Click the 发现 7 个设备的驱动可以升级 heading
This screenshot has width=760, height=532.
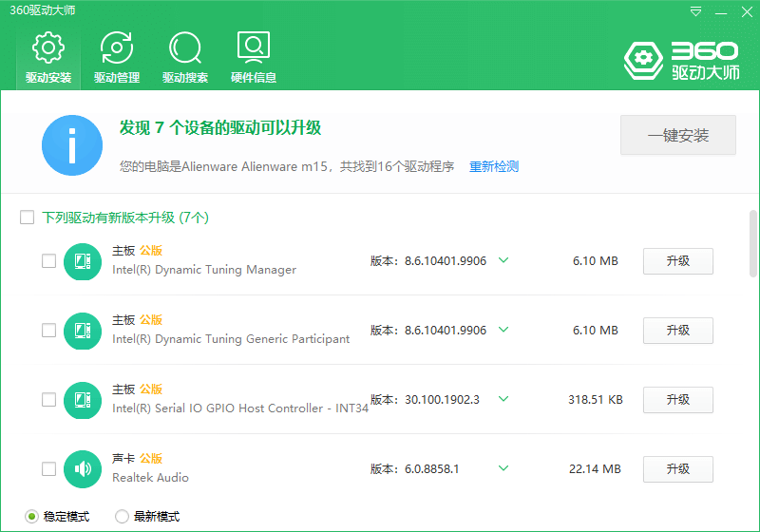(220, 128)
